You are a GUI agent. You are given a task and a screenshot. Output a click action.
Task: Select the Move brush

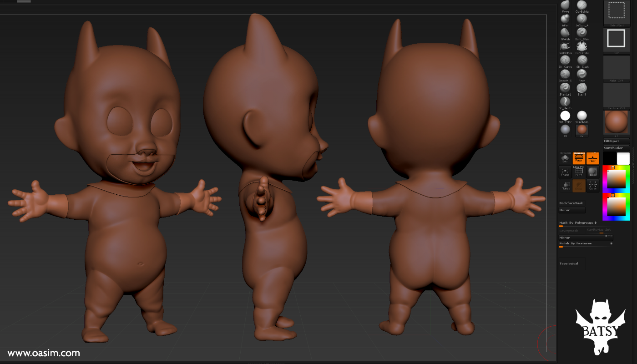(x=565, y=6)
